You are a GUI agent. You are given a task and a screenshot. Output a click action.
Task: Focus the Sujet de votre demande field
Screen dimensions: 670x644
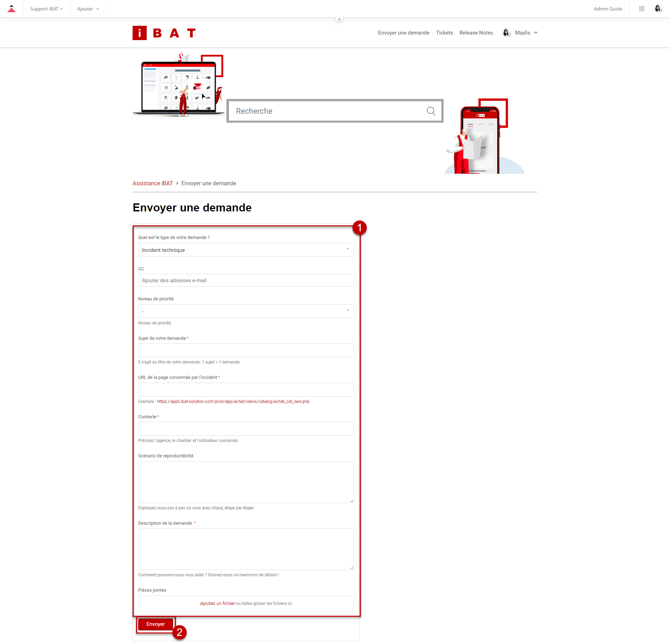(x=246, y=350)
